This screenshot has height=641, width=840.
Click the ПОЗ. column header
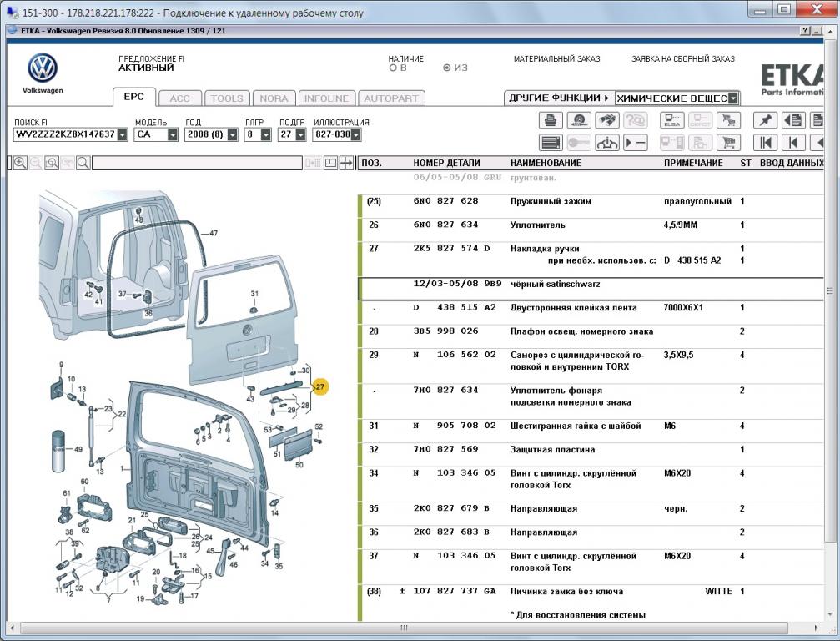[372, 163]
